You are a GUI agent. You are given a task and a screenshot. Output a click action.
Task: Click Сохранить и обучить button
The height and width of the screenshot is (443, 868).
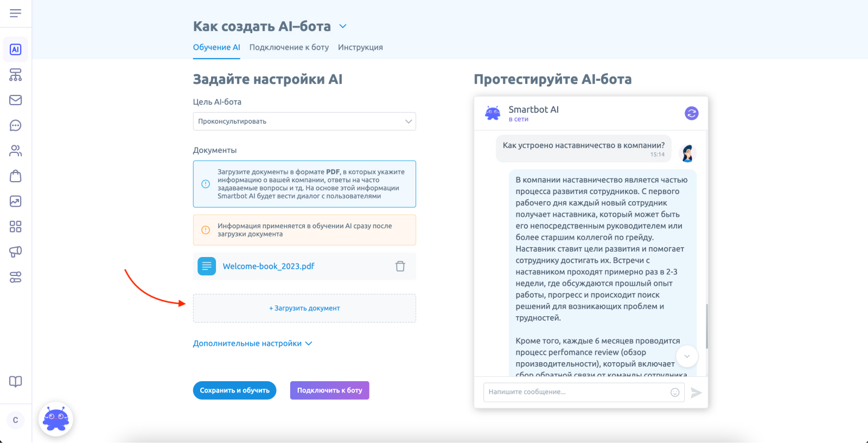(235, 390)
